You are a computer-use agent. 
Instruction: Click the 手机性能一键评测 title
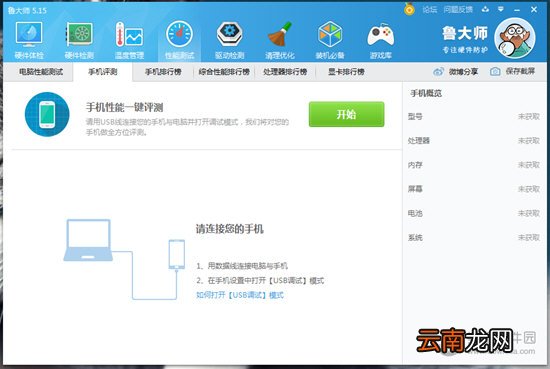[x=125, y=107]
